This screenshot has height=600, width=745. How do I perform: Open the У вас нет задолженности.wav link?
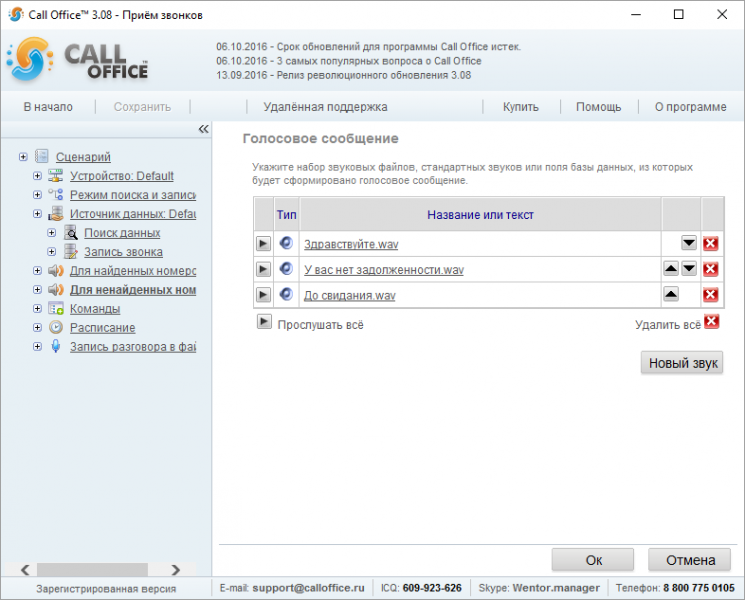384,270
